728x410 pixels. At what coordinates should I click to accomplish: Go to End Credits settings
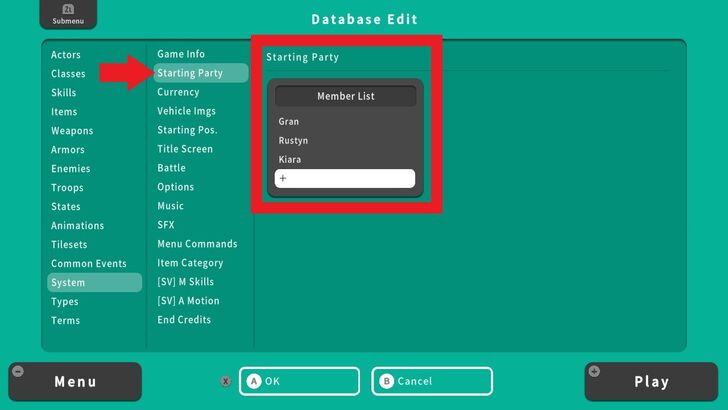(x=184, y=320)
